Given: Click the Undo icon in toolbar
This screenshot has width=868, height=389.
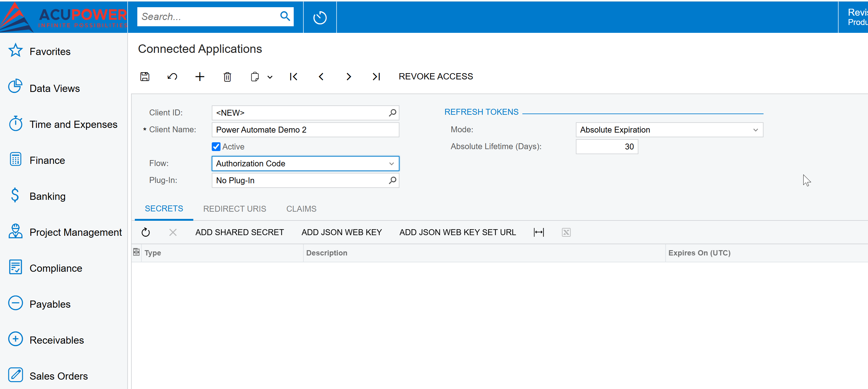Looking at the screenshot, I should [172, 76].
